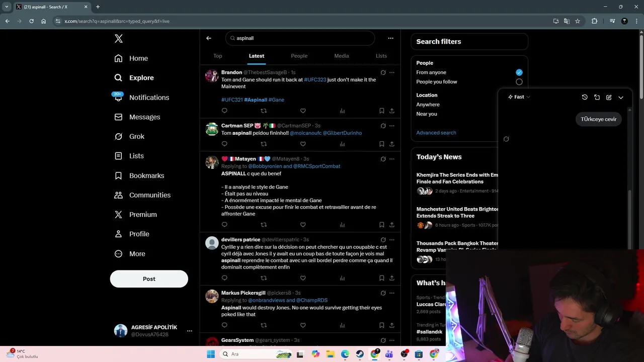
Task: Open File Explorer from the taskbar
Action: tap(330, 354)
